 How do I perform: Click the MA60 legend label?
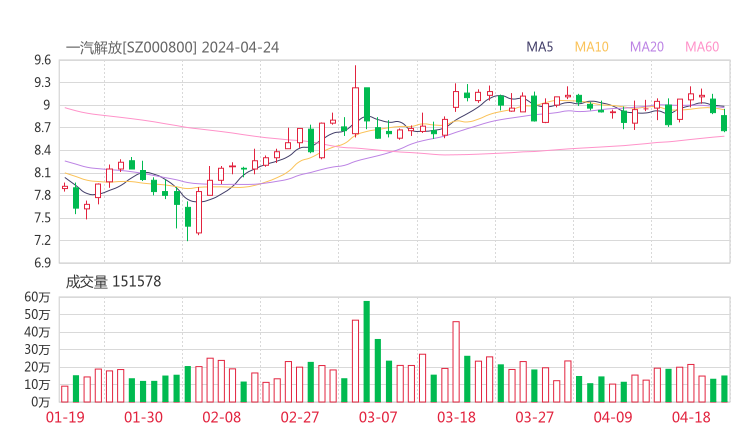[x=702, y=47]
